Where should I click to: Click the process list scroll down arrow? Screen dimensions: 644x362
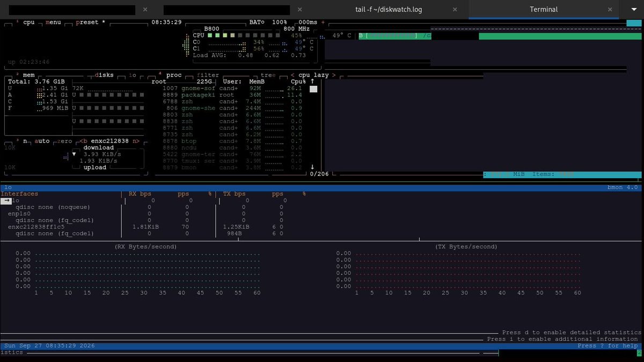point(312,167)
